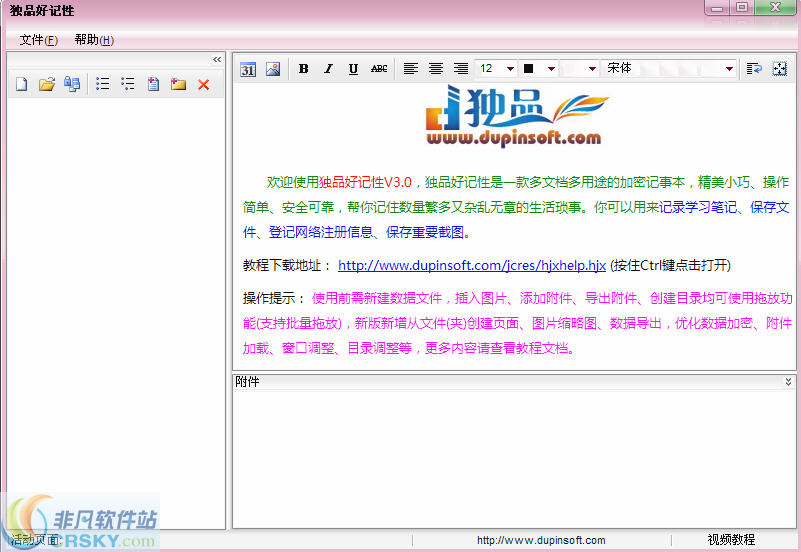The image size is (801, 552).
Task: Open the font color dropdown arrow
Action: click(551, 68)
